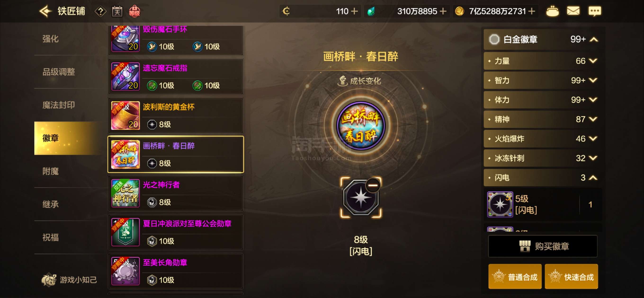Open the question mark help icon
Image resolution: width=644 pixels, height=298 pixels.
pyautogui.click(x=100, y=11)
